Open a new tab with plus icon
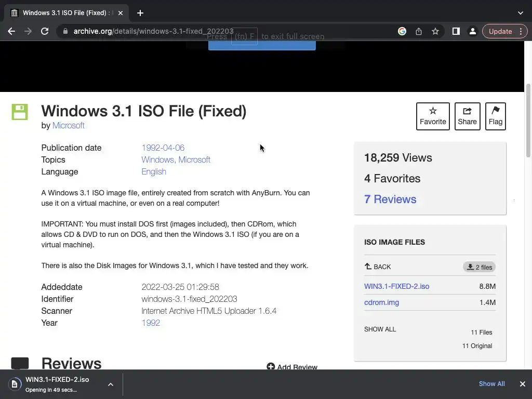Screen dimensions: 532x399 point(140,13)
